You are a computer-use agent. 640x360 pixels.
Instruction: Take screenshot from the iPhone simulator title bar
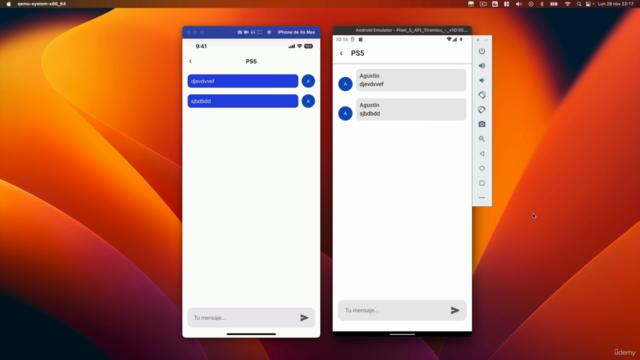240,32
